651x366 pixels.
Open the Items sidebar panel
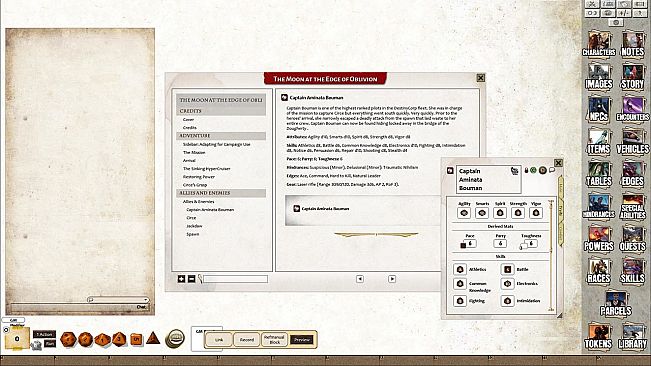click(599, 142)
